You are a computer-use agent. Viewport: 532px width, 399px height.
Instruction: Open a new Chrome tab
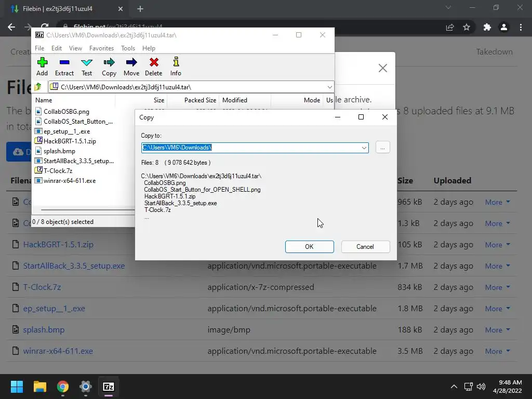click(x=140, y=9)
